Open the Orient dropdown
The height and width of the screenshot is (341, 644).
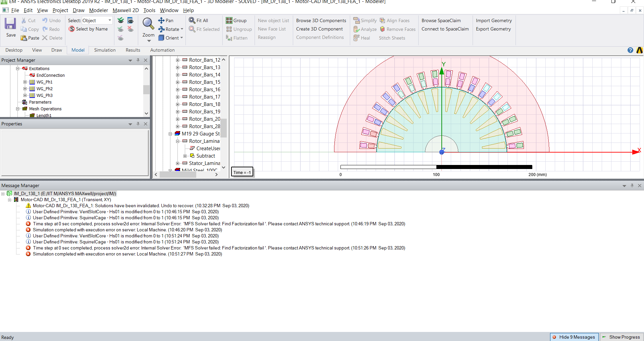coord(181,38)
